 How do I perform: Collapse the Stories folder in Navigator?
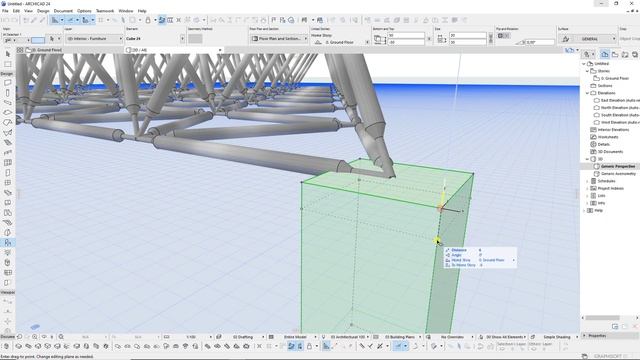(x=587, y=71)
